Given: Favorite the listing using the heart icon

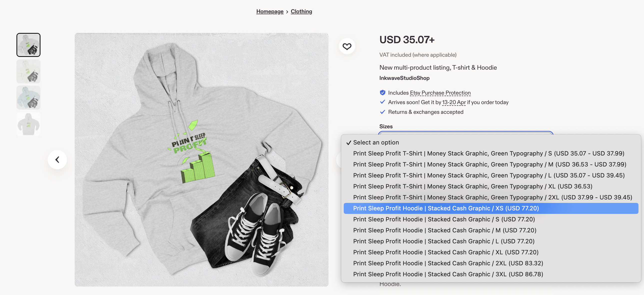Looking at the screenshot, I should pos(347,46).
